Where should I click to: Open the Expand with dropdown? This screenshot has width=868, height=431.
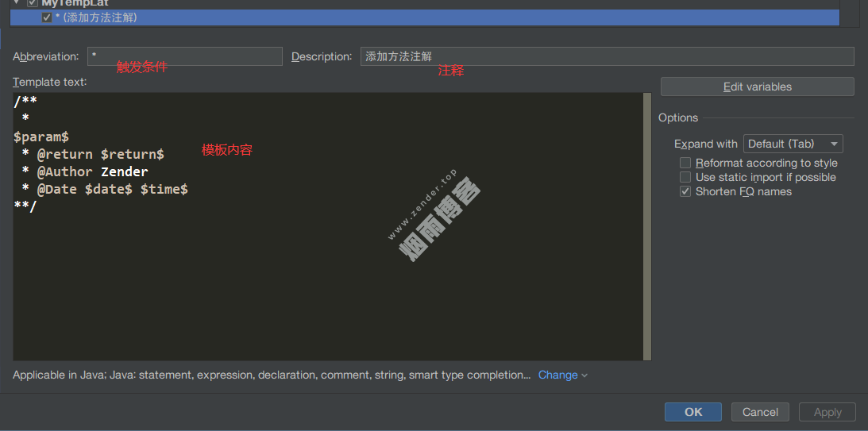793,144
